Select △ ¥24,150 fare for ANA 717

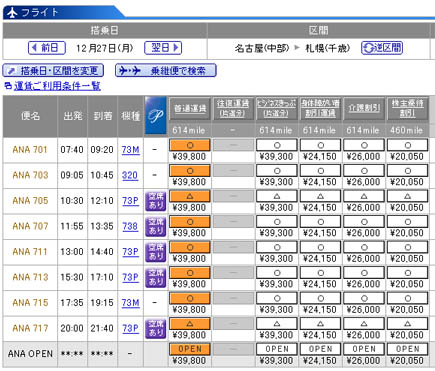coord(320,324)
